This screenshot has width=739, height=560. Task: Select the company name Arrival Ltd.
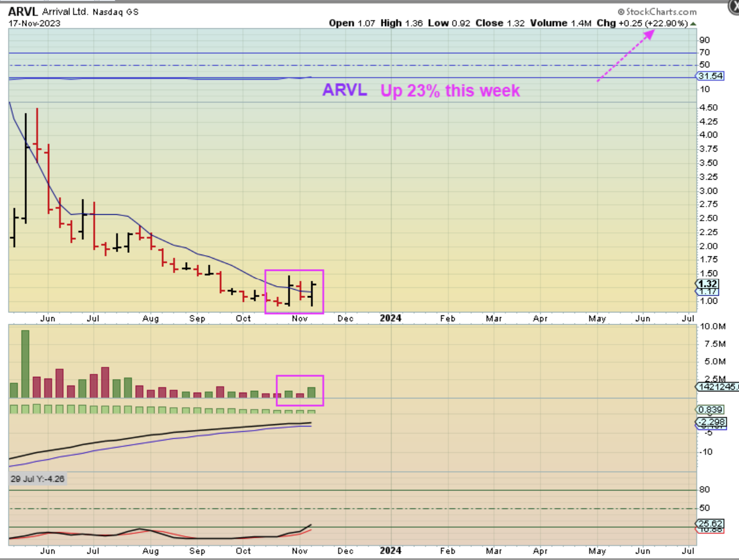pos(65,12)
